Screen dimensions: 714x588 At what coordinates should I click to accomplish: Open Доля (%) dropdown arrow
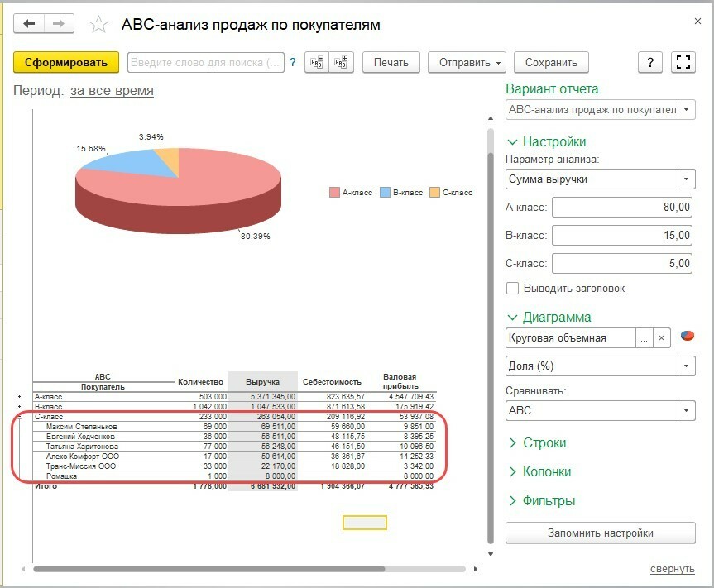[686, 366]
